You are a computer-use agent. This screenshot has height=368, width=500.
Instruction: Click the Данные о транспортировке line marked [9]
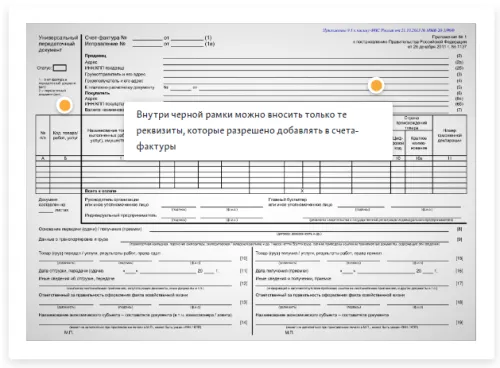tap(285, 240)
